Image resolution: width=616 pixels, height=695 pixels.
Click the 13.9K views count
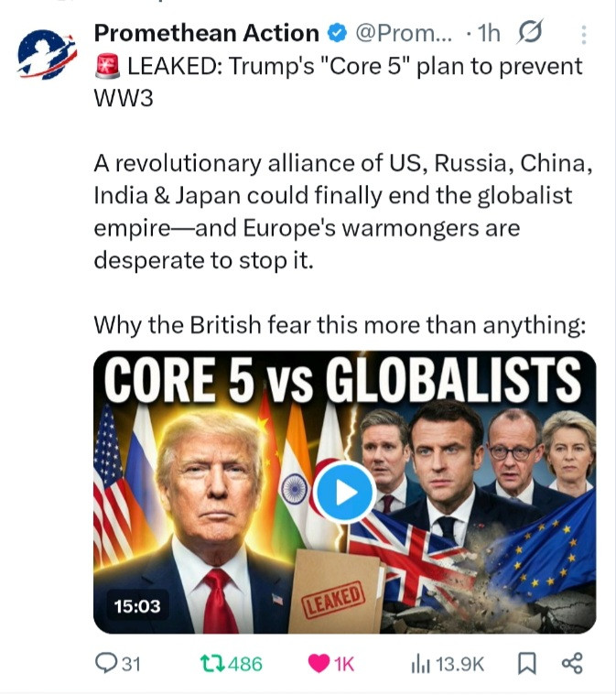(459, 664)
